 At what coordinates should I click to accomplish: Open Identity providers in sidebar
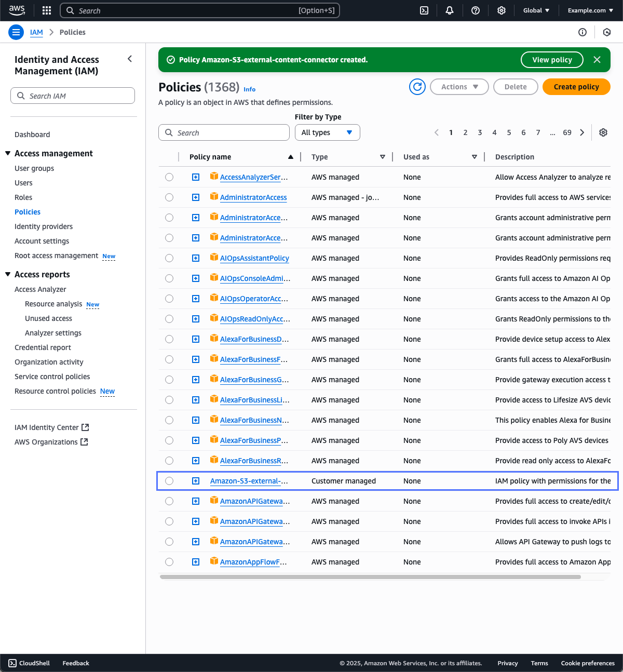point(44,226)
